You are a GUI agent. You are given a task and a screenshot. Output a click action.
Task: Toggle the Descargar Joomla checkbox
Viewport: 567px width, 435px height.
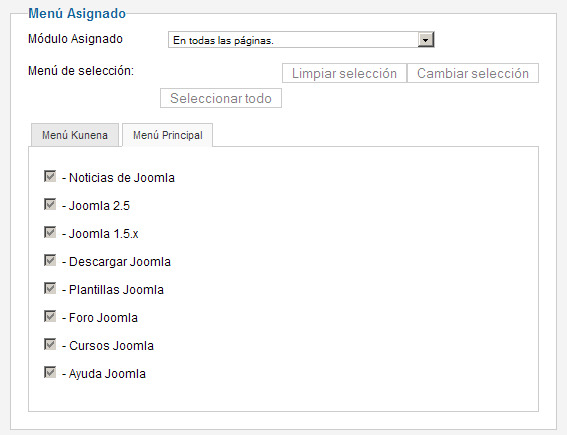coord(50,260)
